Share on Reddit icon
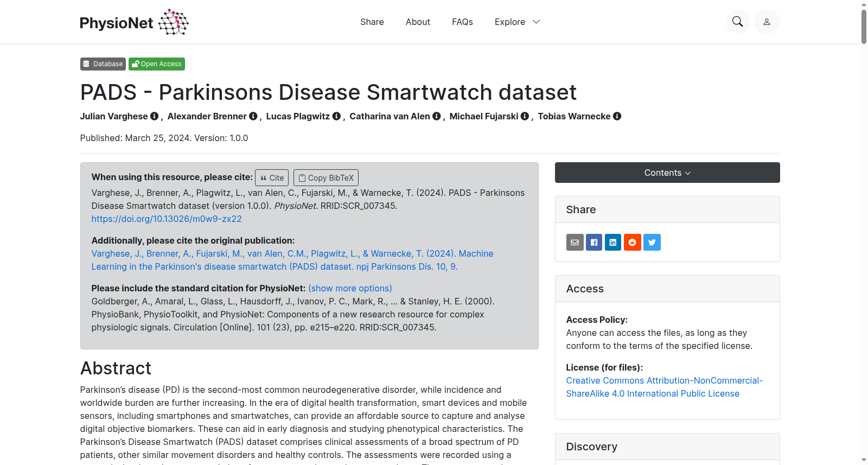 633,243
